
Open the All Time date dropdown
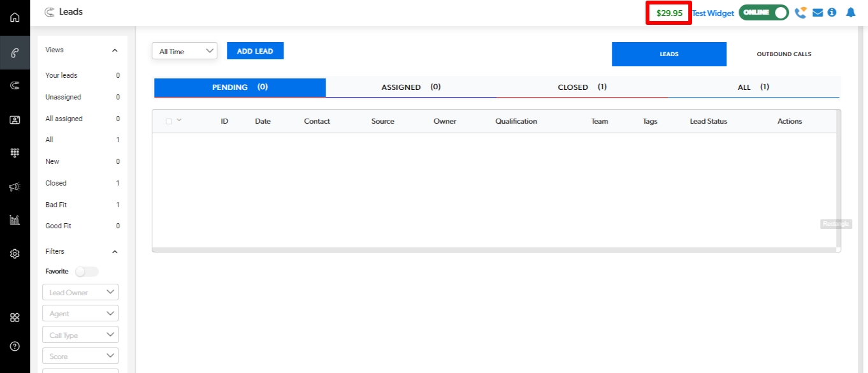[x=184, y=52]
